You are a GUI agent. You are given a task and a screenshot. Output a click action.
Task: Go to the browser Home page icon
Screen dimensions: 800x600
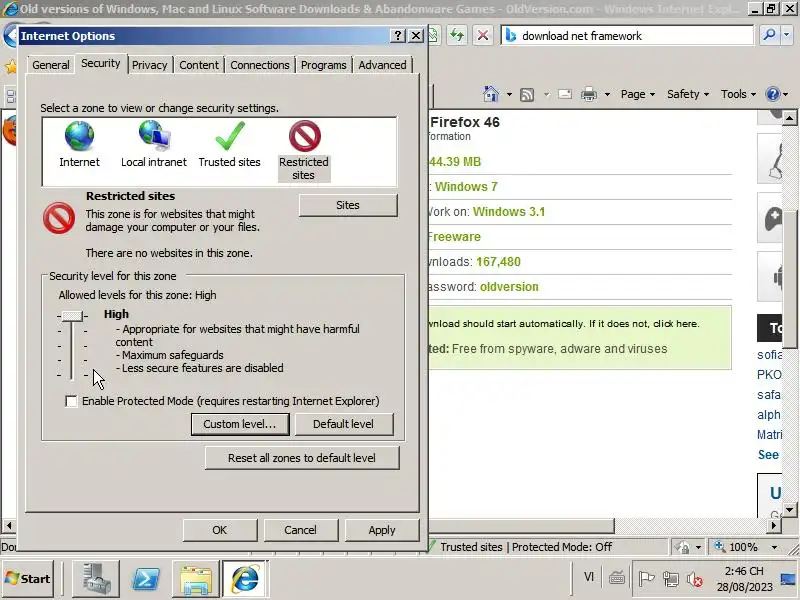491,94
